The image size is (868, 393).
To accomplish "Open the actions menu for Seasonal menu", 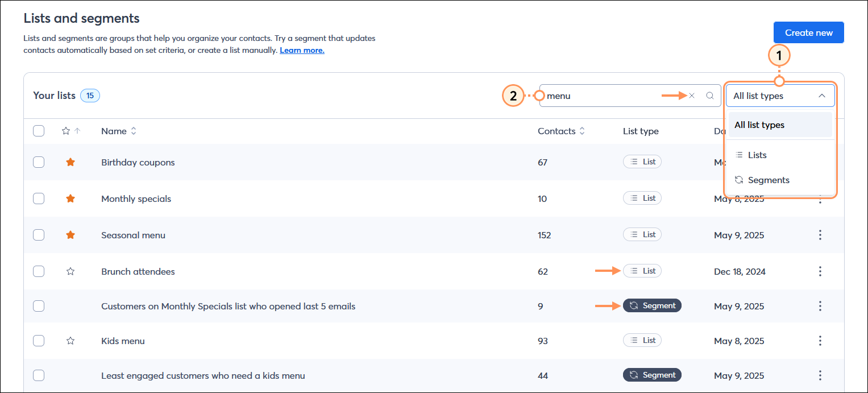I will coord(820,235).
